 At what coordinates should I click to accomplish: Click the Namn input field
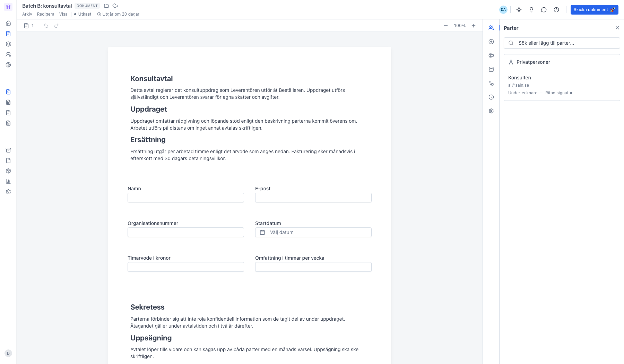click(186, 198)
